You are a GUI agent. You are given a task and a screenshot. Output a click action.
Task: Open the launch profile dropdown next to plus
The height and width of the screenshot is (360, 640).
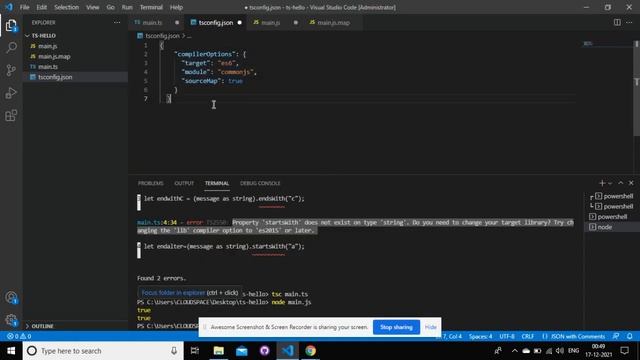(610, 184)
